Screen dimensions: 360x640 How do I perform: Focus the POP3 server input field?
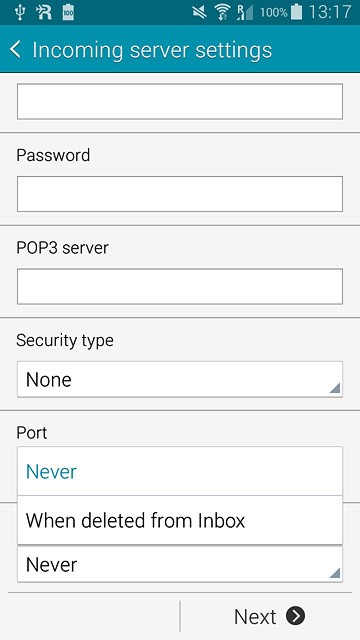(180, 286)
